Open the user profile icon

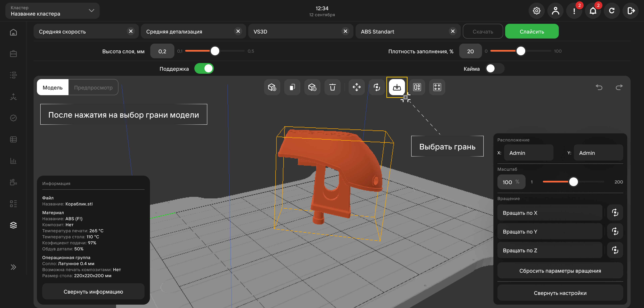555,11
